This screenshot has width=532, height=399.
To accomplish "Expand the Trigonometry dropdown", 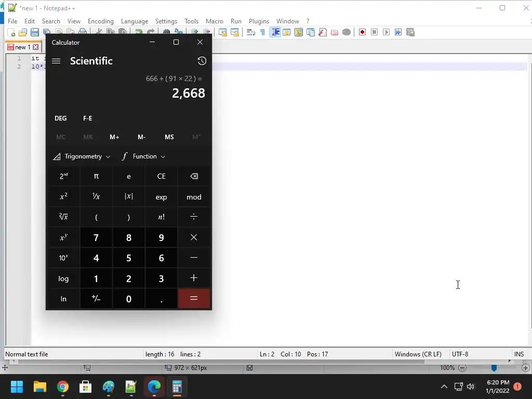I will [x=82, y=156].
